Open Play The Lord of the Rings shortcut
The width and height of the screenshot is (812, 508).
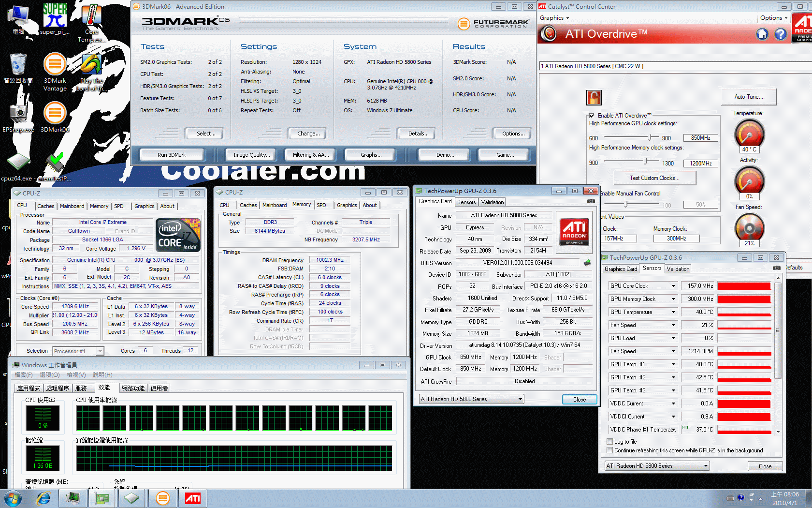tap(91, 73)
